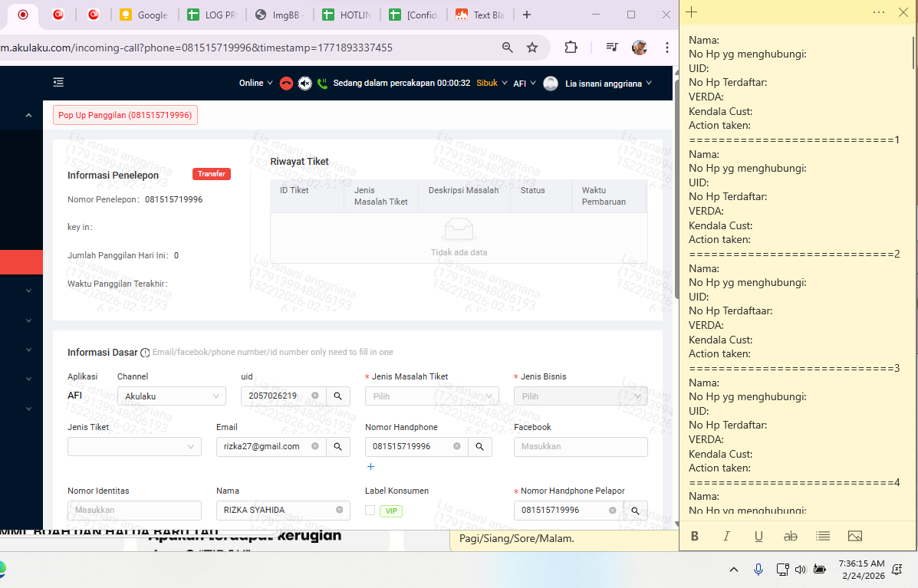Screen dimensions: 918x588
Task: Clear the Email field value
Action: [315, 446]
